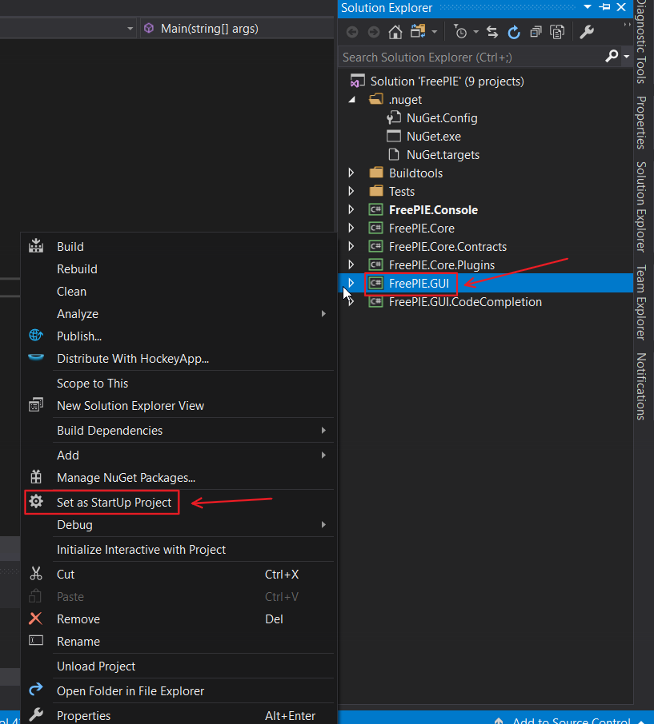Click the Collapse All icon

tap(536, 32)
